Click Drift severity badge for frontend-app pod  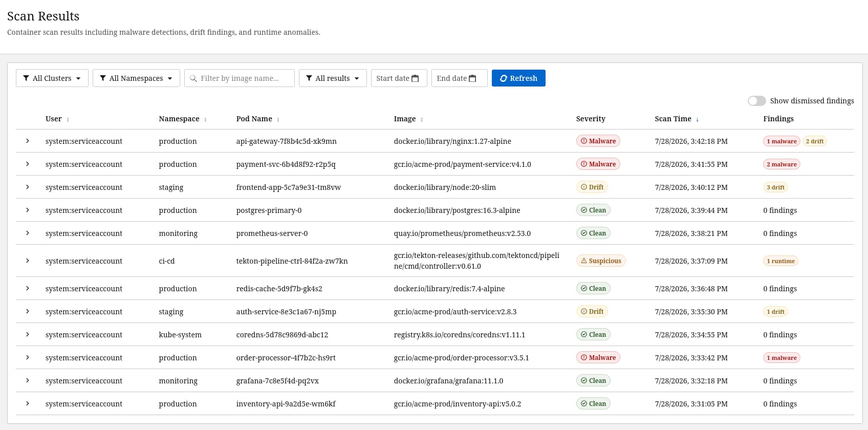592,187
